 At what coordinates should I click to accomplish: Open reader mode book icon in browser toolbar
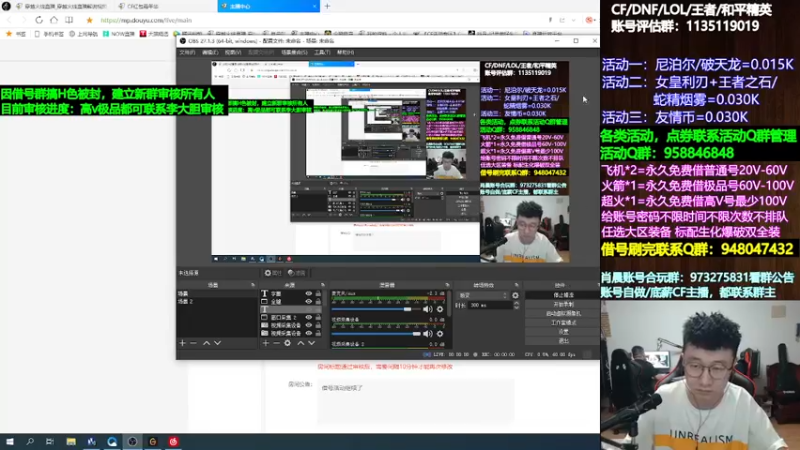click(x=69, y=20)
